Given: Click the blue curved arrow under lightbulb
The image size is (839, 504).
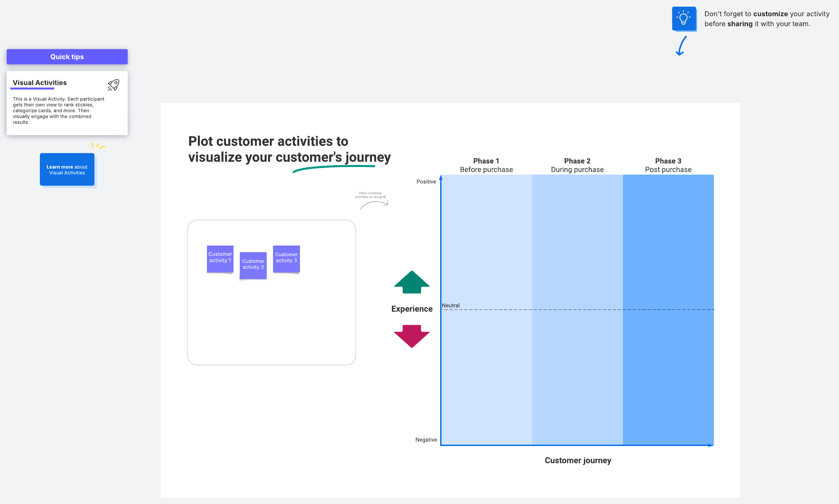Looking at the screenshot, I should pos(681,46).
